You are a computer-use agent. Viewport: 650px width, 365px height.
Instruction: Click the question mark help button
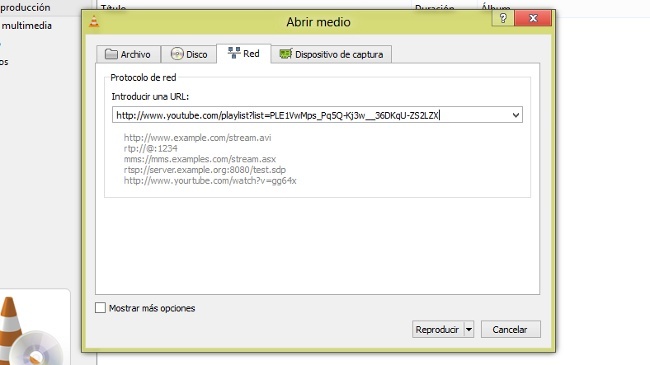[x=503, y=18]
